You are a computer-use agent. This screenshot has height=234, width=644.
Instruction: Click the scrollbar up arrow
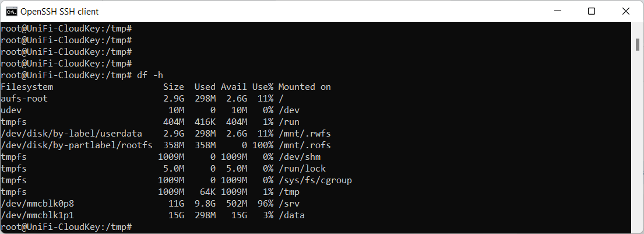point(638,27)
